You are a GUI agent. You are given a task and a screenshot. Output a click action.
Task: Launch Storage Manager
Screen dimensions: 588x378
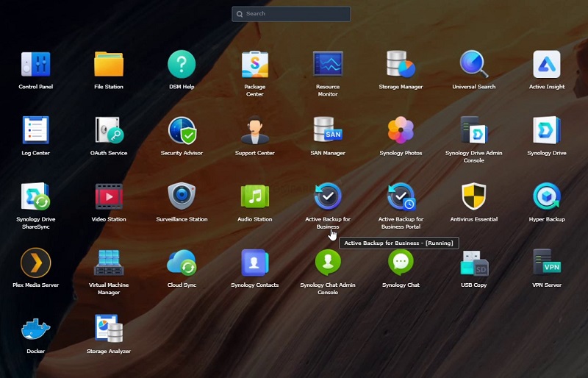401,65
